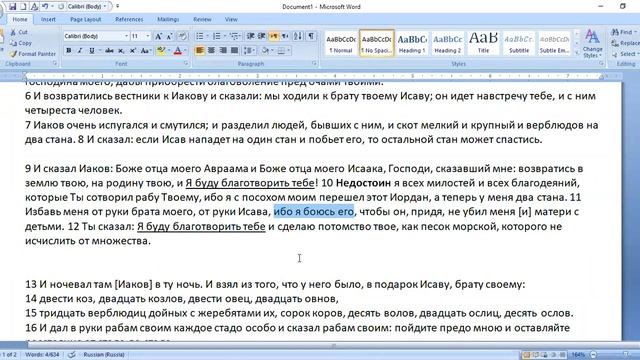
Task: Open the Page Layout tab
Action: [x=86, y=19]
